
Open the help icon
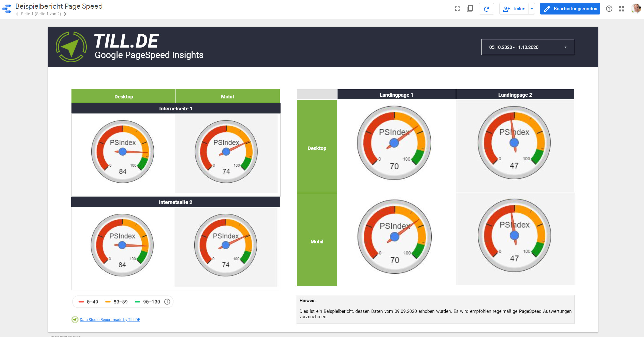pos(609,9)
